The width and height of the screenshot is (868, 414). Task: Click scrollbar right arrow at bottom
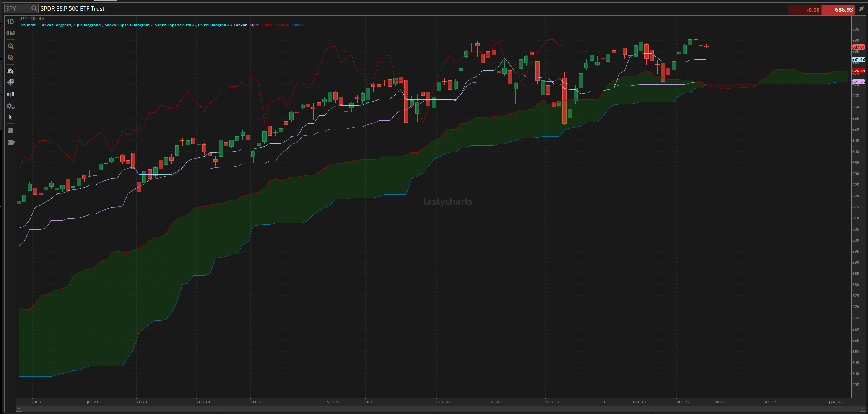(863, 409)
